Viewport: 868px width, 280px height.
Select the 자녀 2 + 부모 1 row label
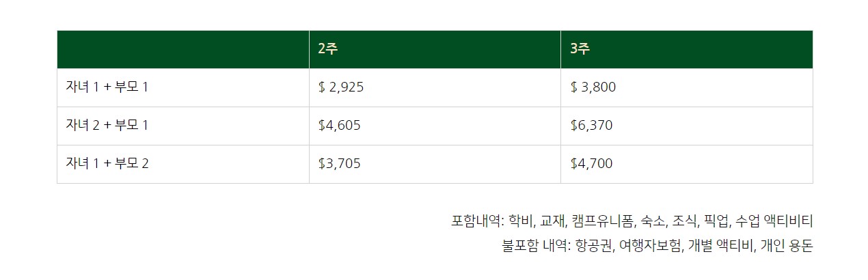coord(107,126)
